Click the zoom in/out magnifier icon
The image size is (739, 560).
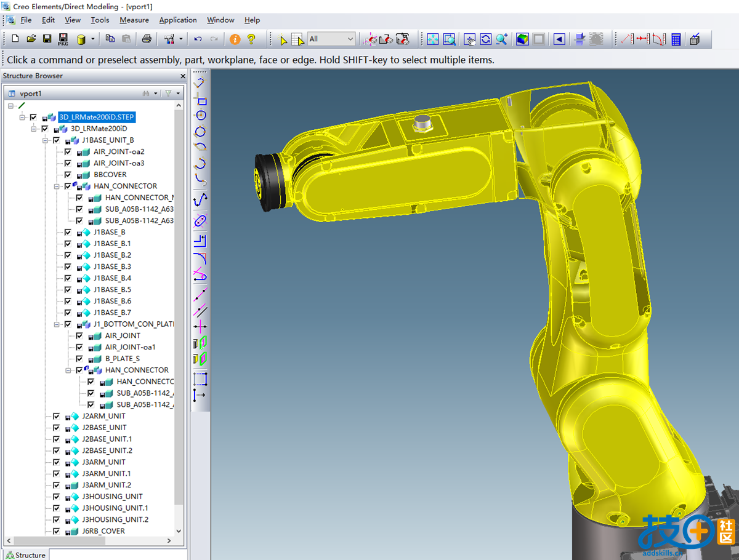point(502,39)
